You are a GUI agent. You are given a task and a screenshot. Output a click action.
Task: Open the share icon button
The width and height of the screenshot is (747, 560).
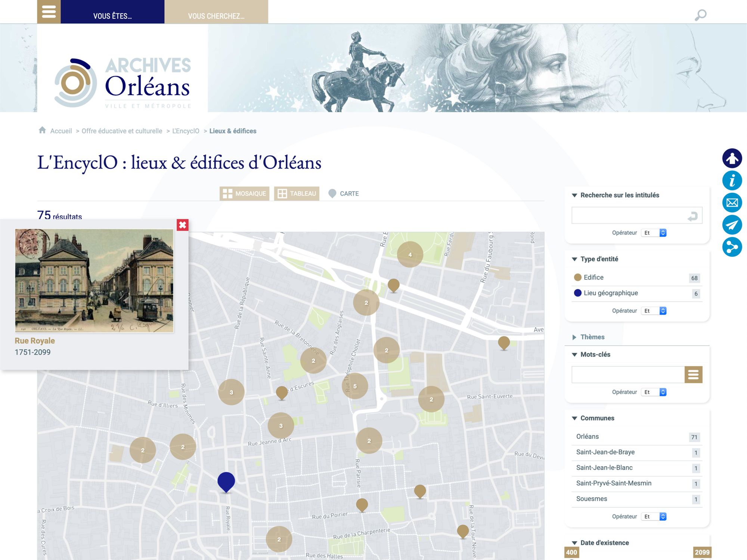pos(732,247)
